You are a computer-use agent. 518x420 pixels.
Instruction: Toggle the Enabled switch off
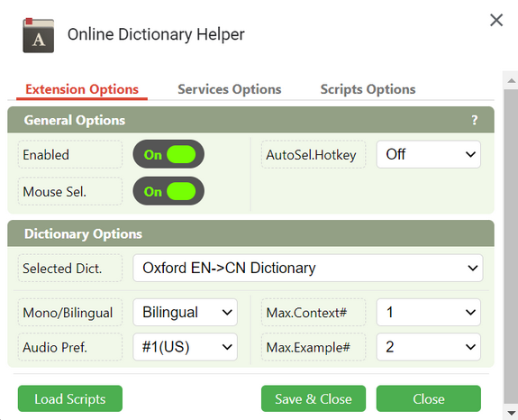click(168, 154)
